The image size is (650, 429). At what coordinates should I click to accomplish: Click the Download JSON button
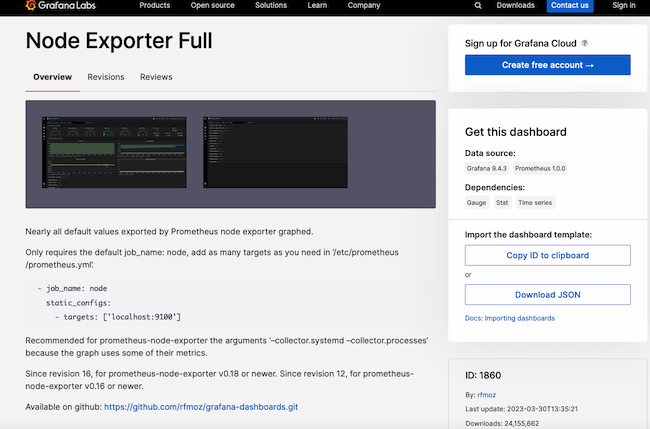click(x=547, y=294)
